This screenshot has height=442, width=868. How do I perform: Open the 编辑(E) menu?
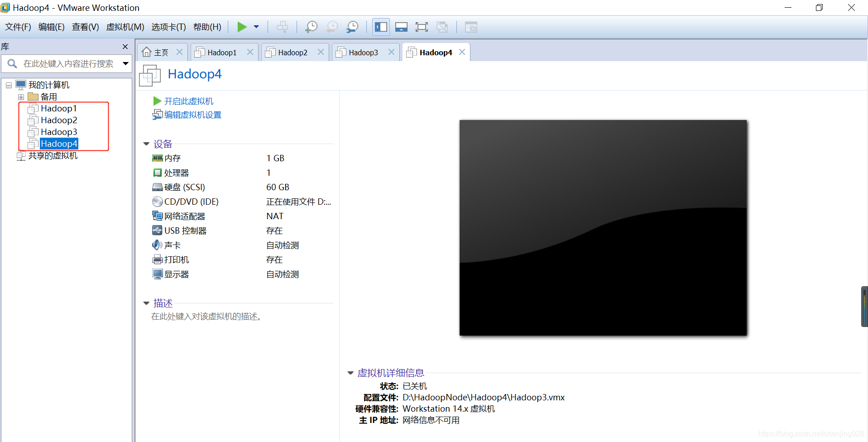click(52, 27)
